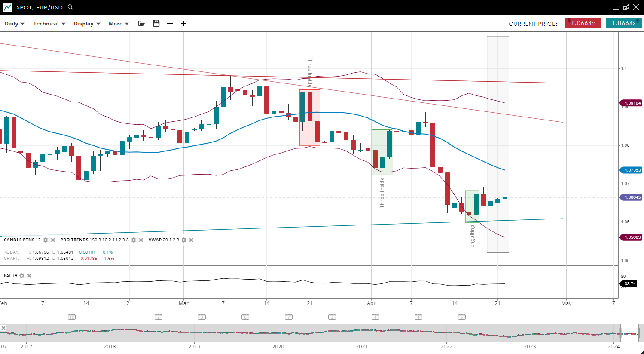
Task: Click the teal buy price 1.06648 button
Action: pyautogui.click(x=623, y=23)
